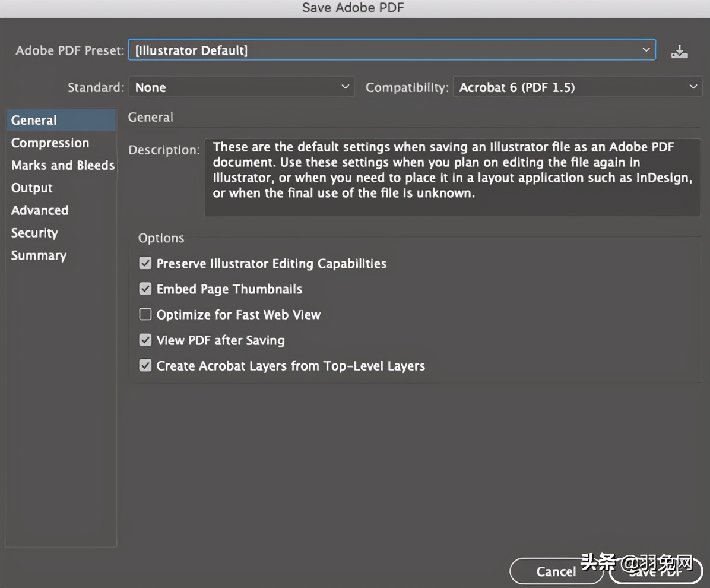The image size is (710, 588).
Task: Select the General category
Action: tap(61, 120)
